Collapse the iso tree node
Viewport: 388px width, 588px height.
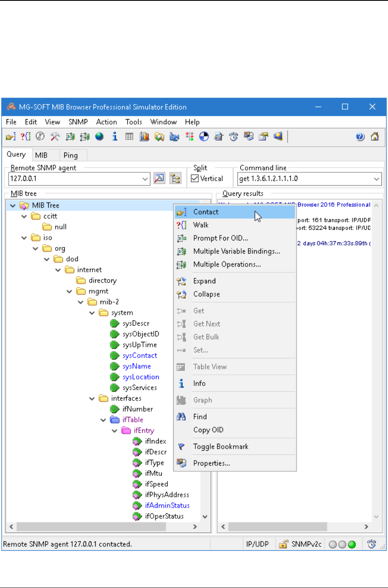point(24,238)
